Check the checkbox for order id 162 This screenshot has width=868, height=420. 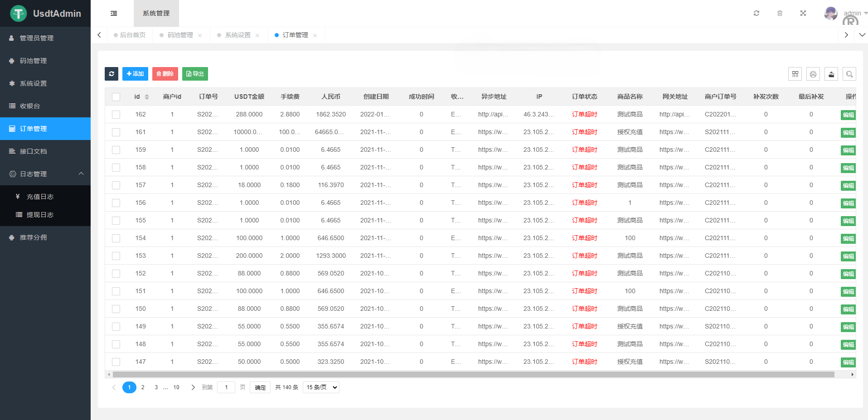click(x=116, y=115)
